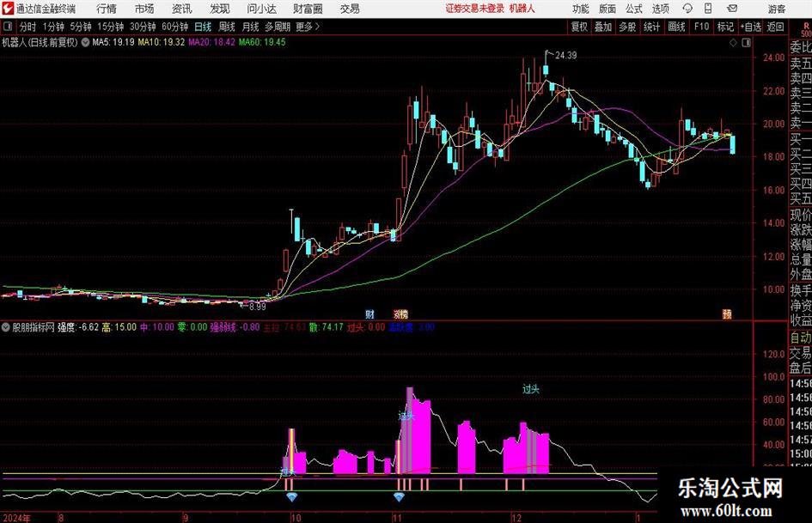Expand the 更多 periods dropdown
Image resolution: width=812 pixels, height=523 pixels.
308,27
